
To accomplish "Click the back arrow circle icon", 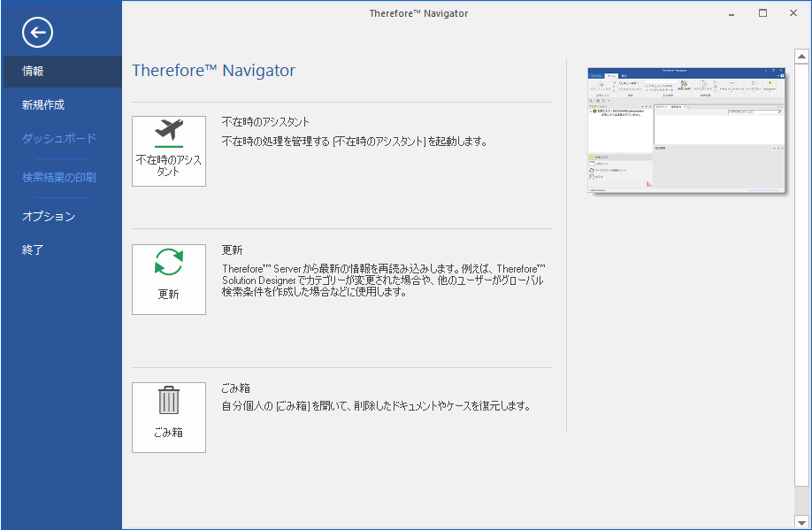I will [x=37, y=33].
